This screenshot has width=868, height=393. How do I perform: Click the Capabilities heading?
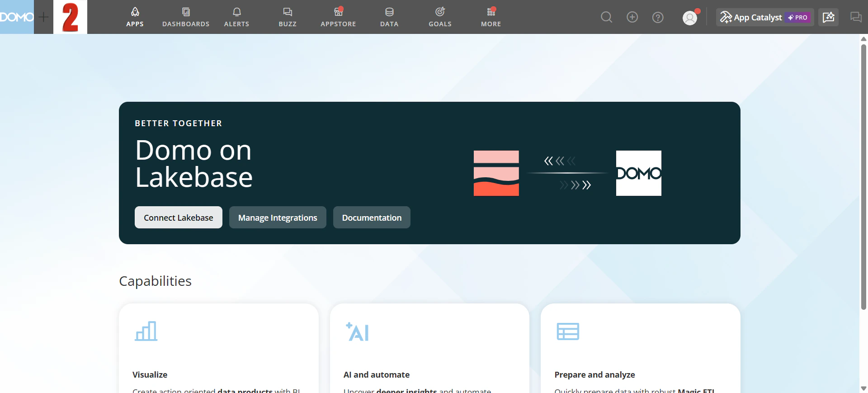(x=155, y=281)
